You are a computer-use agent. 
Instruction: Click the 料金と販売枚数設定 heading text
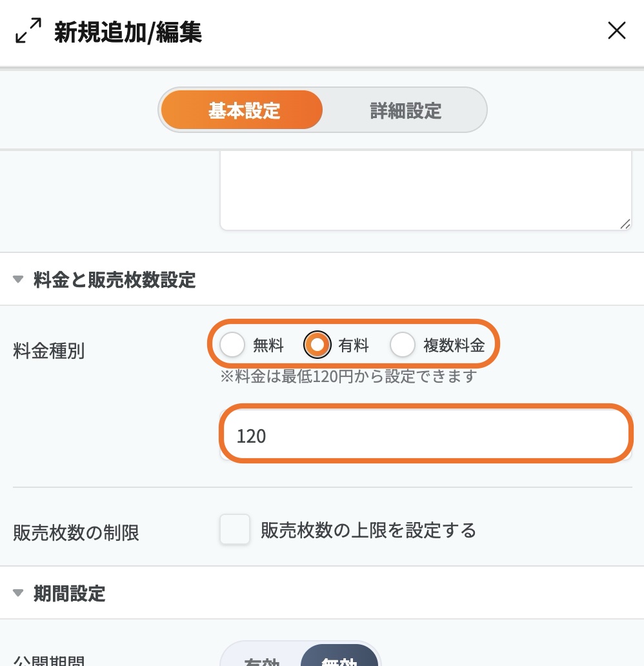click(114, 280)
